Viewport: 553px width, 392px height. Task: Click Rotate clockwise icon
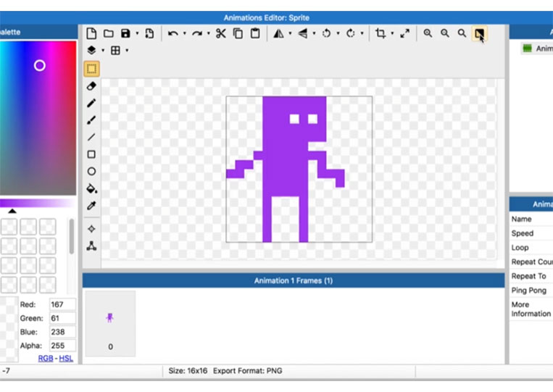(x=351, y=33)
